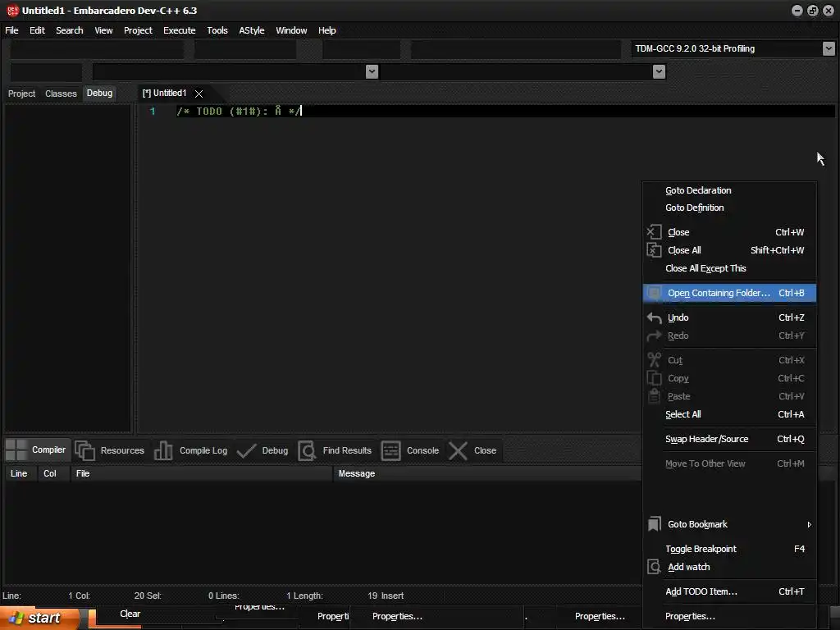Click the Insert mode status bar entry
This screenshot has width=840, height=630.
(392, 596)
